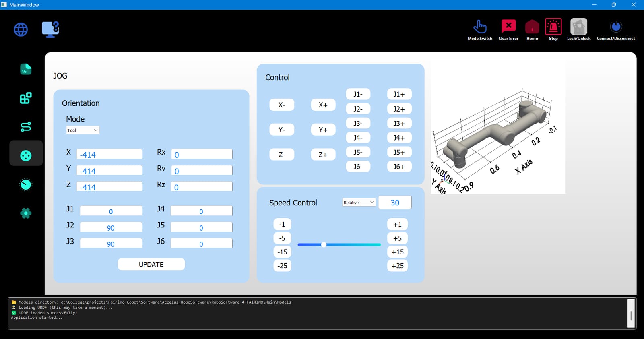Click the J5 joint angle field
Image resolution: width=644 pixels, height=339 pixels.
[201, 227]
